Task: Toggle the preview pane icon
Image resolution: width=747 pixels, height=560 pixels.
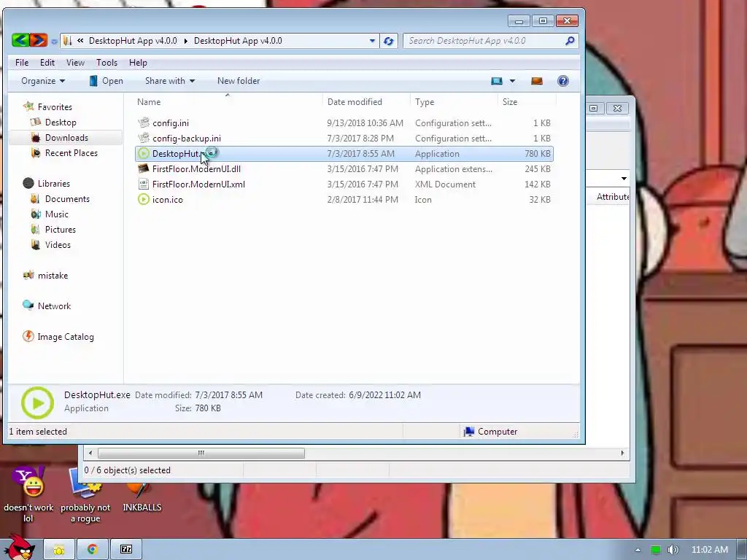Action: click(x=537, y=81)
